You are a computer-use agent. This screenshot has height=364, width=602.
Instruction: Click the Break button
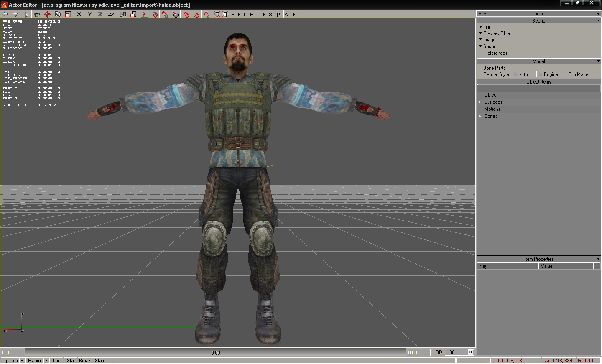(85, 361)
